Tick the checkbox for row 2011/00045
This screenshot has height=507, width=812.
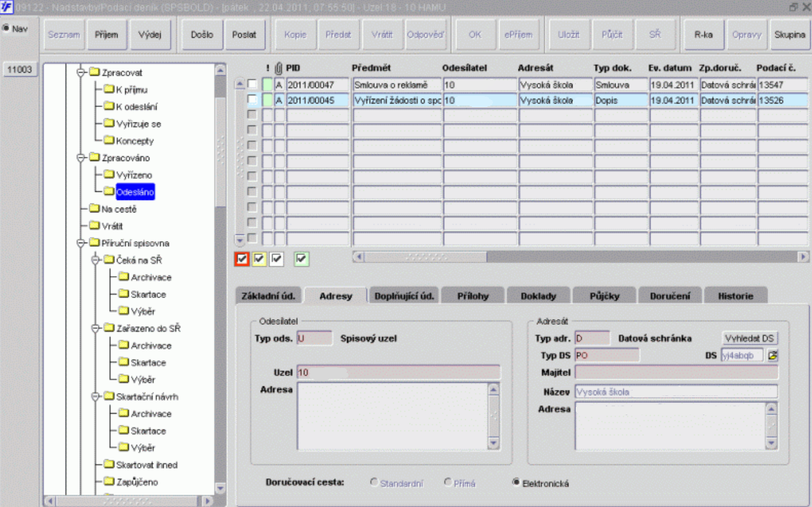252,99
